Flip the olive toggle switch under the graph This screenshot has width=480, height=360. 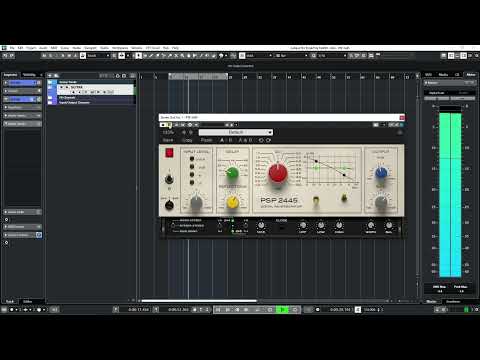(344, 199)
